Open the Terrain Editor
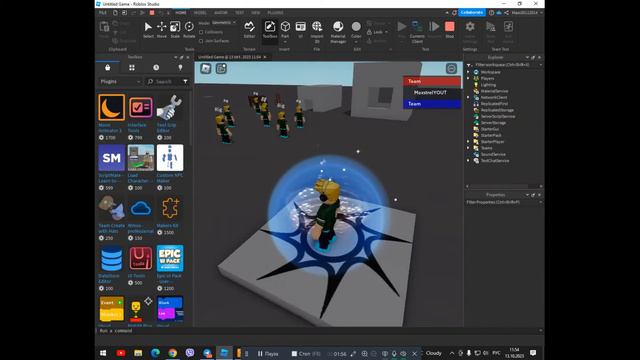 [249, 29]
